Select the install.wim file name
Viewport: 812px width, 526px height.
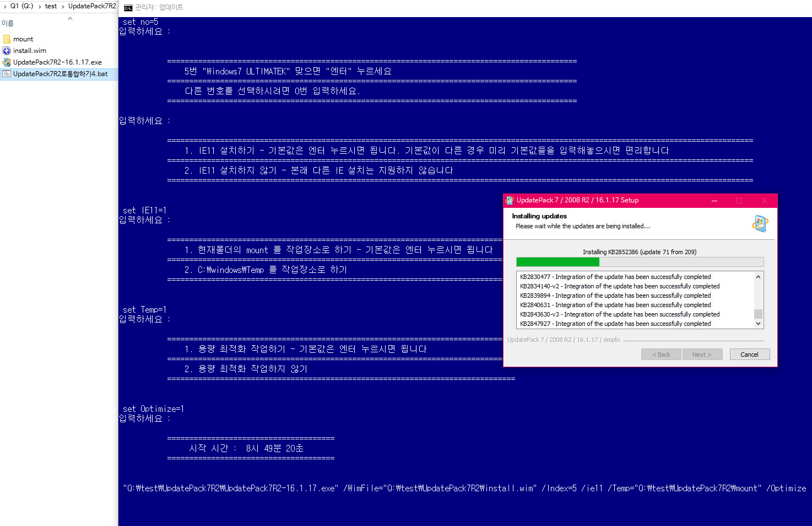(30, 51)
